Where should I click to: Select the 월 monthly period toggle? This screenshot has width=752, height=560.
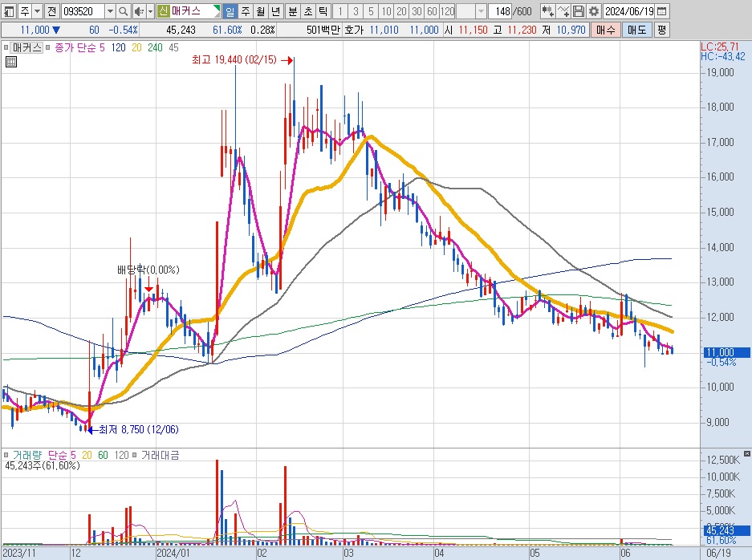pyautogui.click(x=260, y=11)
